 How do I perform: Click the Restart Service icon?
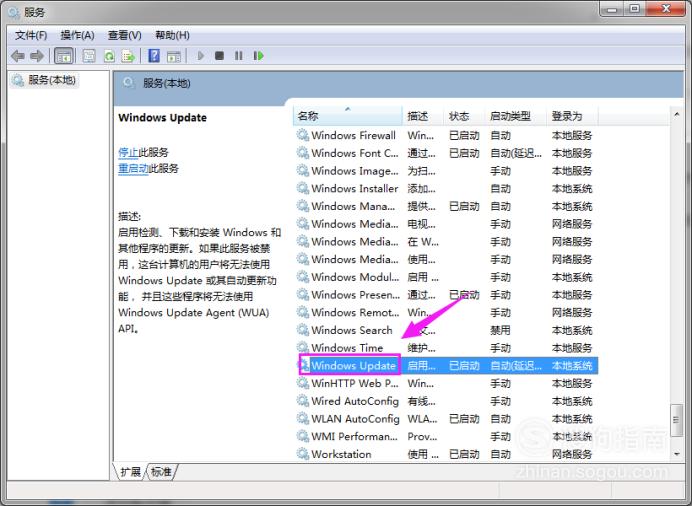[x=259, y=56]
